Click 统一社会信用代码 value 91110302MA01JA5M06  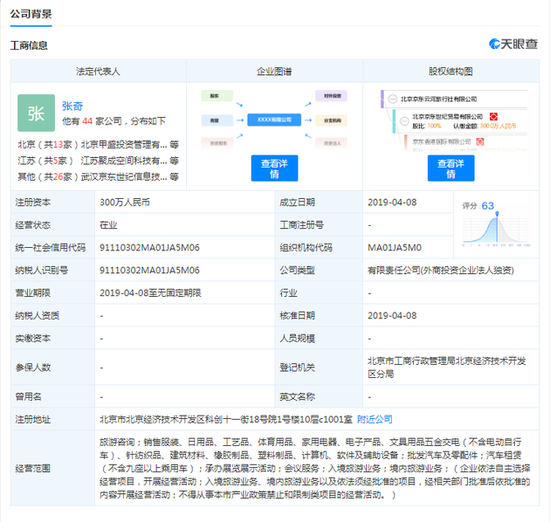pyautogui.click(x=149, y=248)
